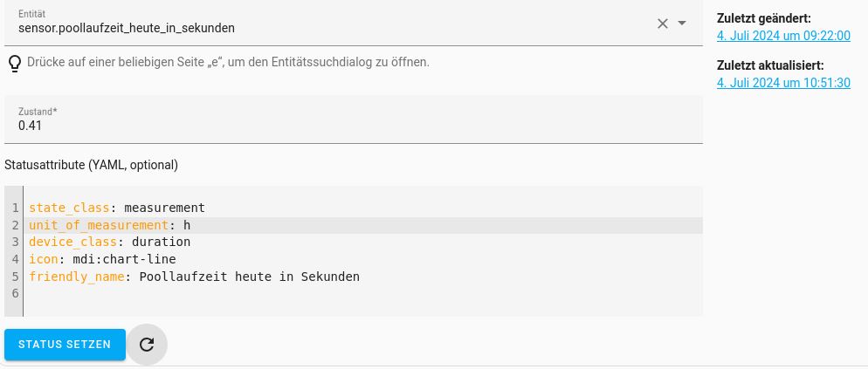Click line number 1 in the editor gutter
Viewport: 868px width, 369px height.
pos(15,208)
